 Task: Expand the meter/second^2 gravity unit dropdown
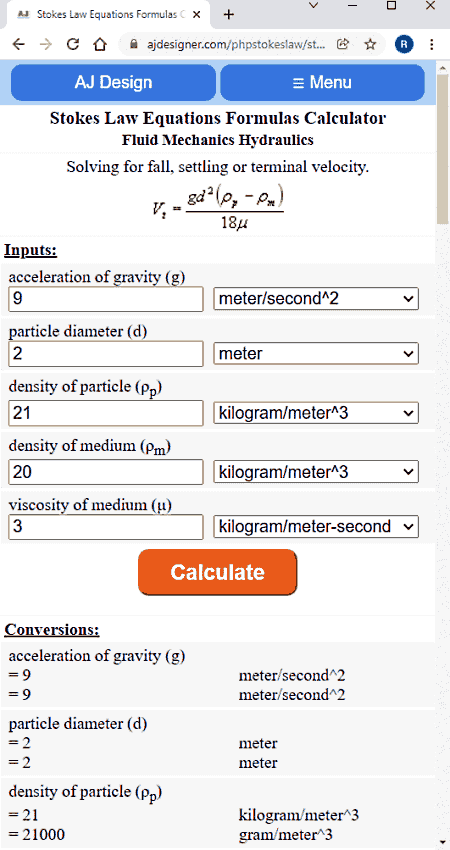316,299
